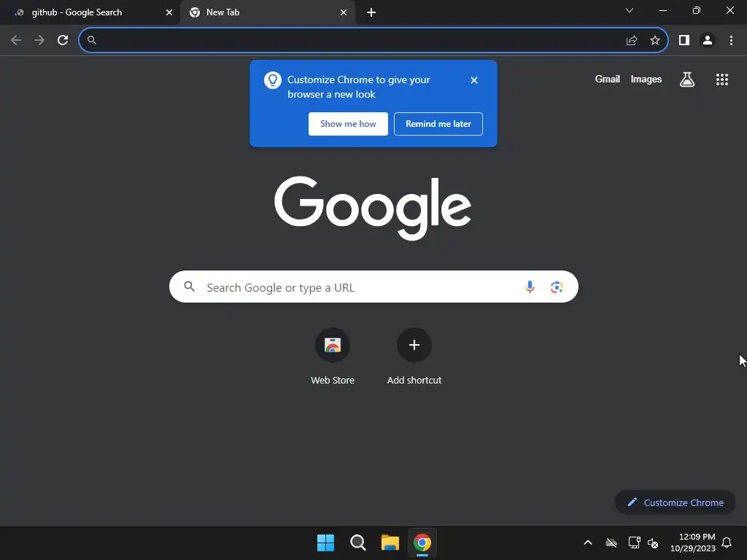Screen dimensions: 747x560
Task: Select the New Tab tab
Action: point(268,12)
